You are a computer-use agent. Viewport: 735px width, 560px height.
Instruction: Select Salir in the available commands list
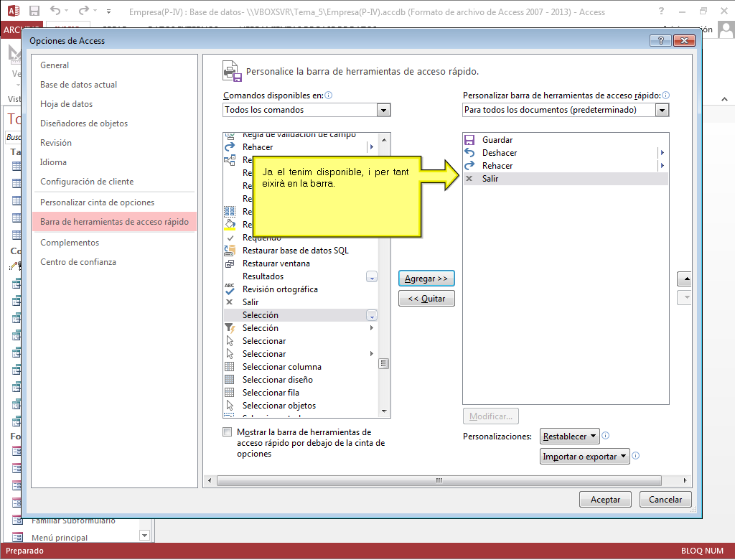tap(301, 302)
